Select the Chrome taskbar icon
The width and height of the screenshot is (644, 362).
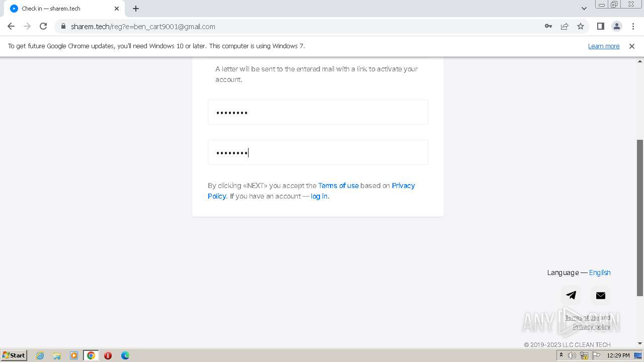(91, 355)
